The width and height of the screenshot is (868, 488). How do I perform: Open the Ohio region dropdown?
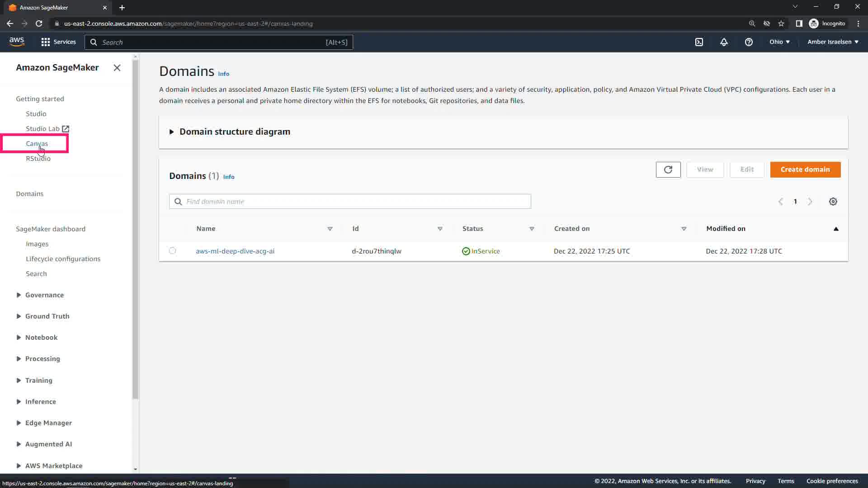click(x=779, y=42)
